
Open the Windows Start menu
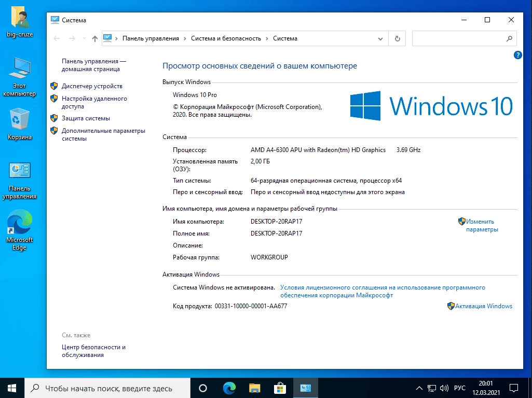[x=12, y=388]
